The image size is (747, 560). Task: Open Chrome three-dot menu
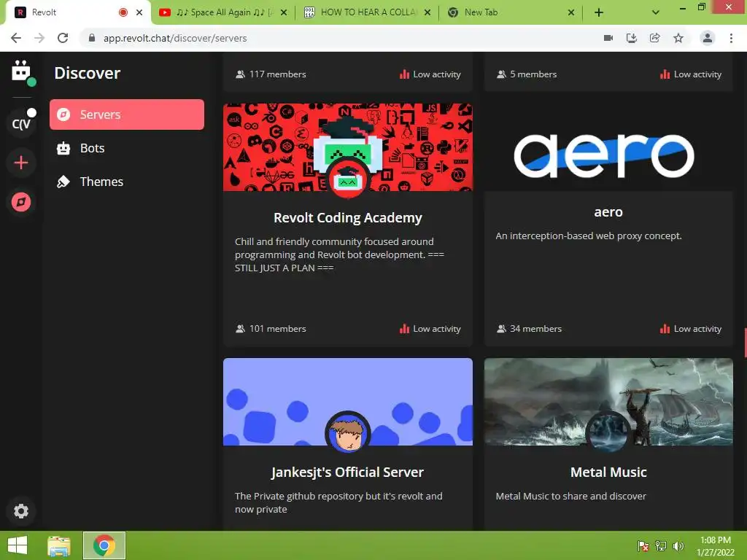click(731, 38)
